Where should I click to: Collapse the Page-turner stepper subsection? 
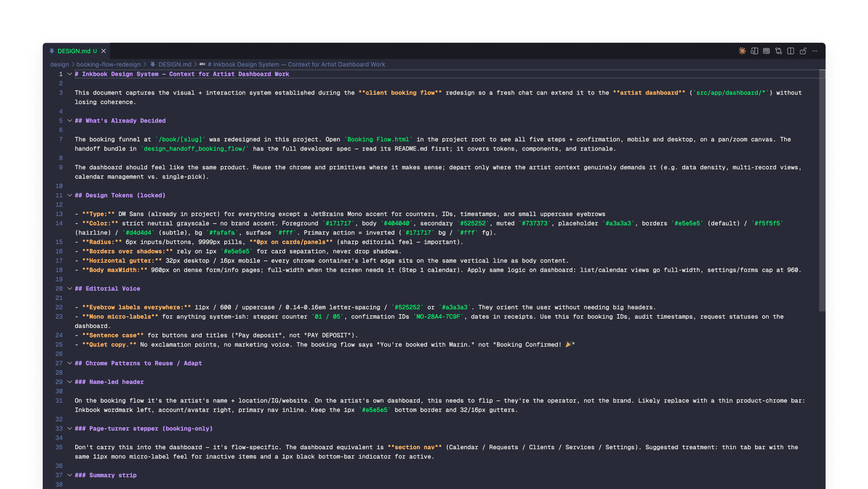69,429
